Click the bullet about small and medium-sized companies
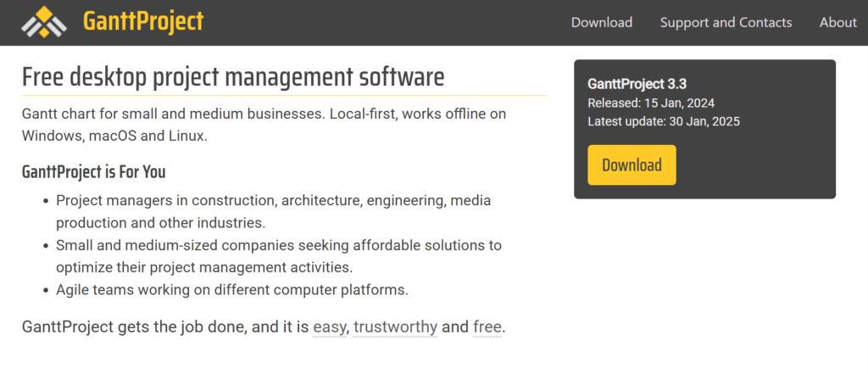The width and height of the screenshot is (868, 374). tap(278, 256)
